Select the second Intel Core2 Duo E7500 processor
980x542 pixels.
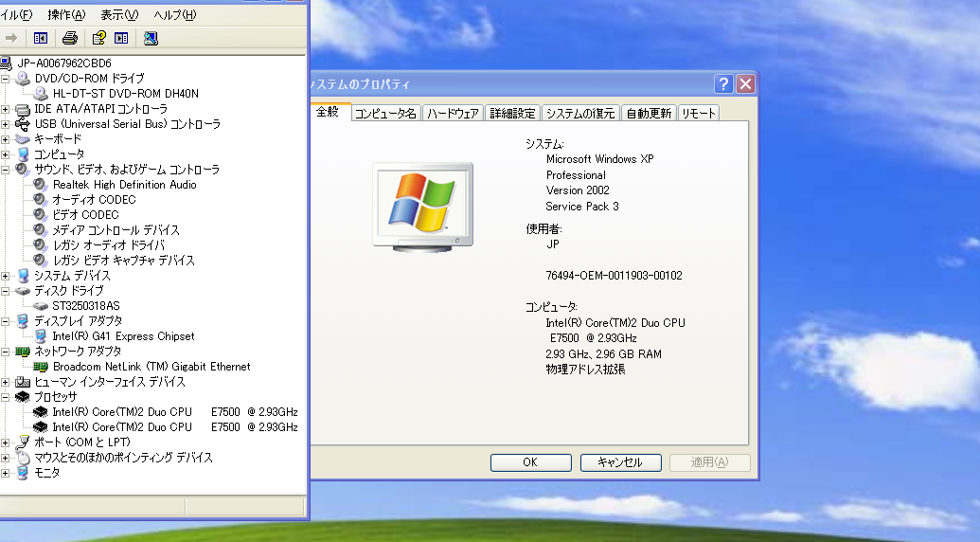175,427
